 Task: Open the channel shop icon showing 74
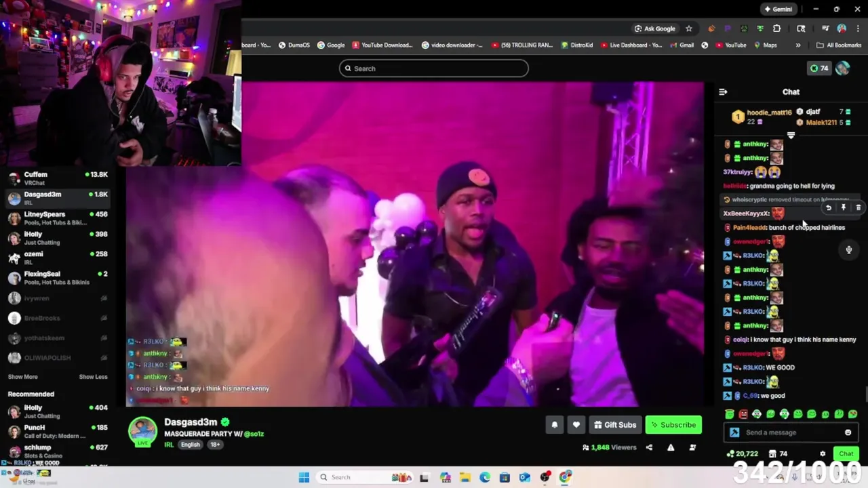(777, 454)
